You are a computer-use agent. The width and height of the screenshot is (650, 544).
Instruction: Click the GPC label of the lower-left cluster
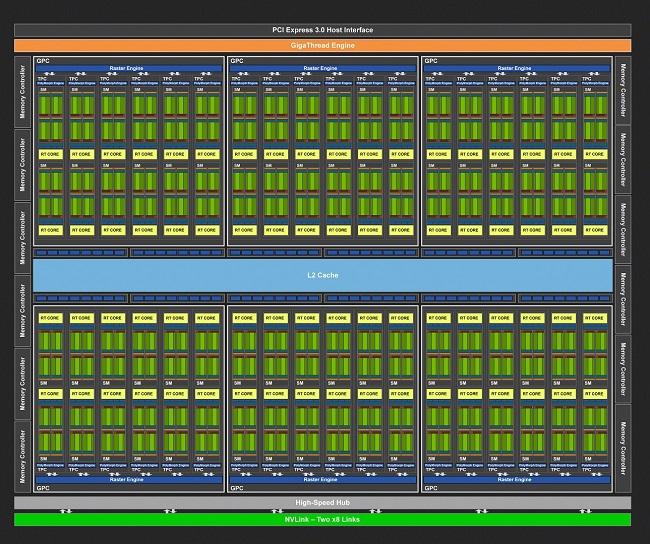tap(43, 488)
